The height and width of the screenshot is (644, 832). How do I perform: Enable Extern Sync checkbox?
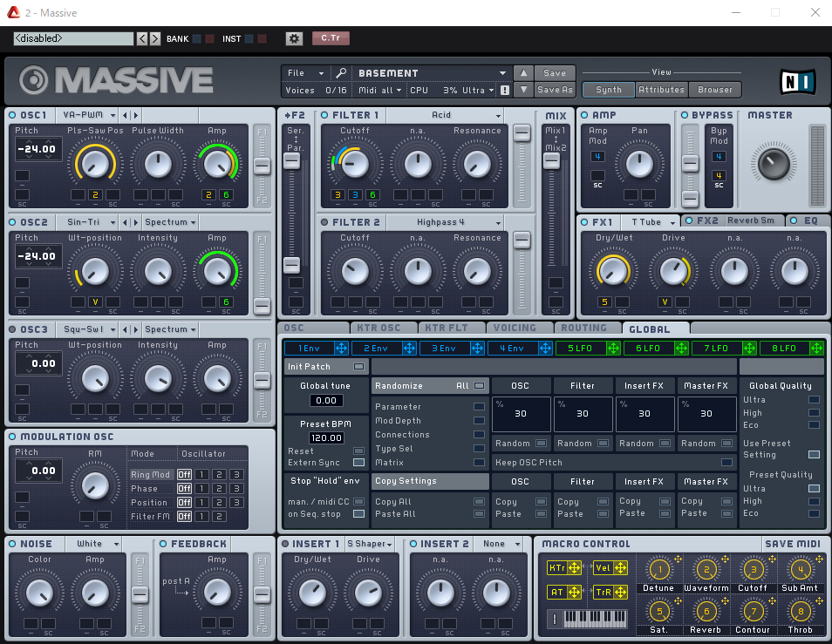[x=358, y=462]
